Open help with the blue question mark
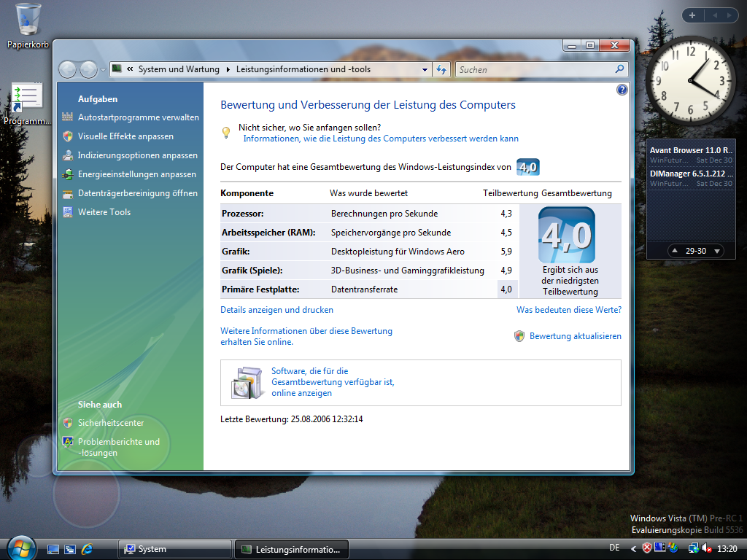 (622, 90)
